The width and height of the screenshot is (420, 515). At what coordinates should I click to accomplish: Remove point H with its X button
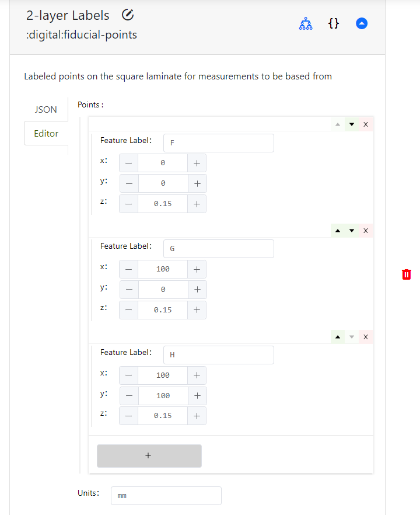(x=366, y=337)
